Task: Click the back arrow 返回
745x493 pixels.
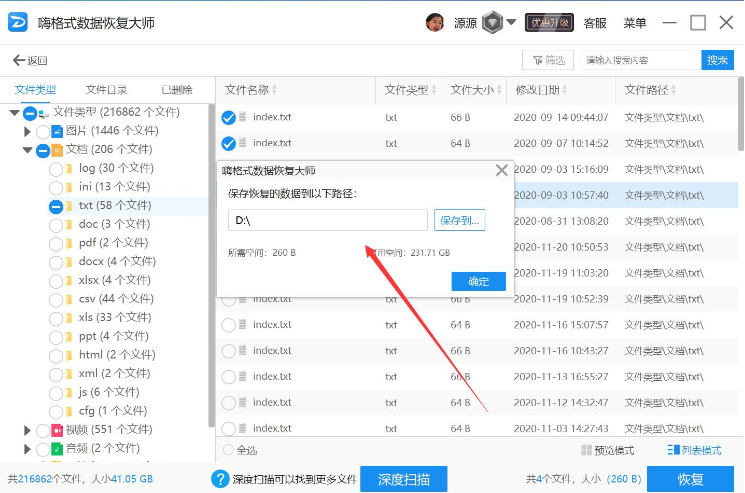Action: tap(30, 60)
